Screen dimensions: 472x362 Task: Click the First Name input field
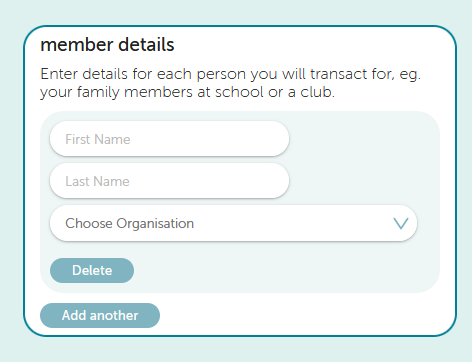coord(169,139)
